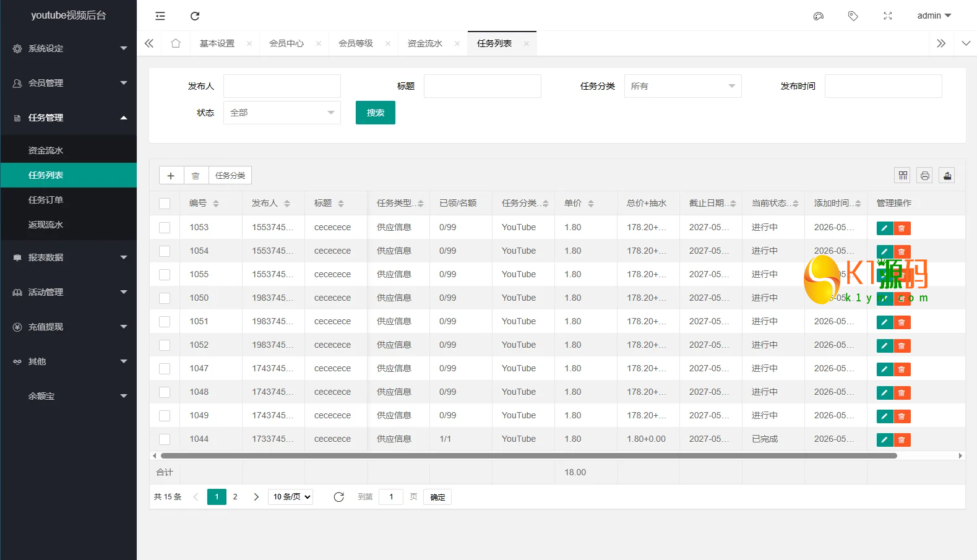Delete task 1053 with trash icon
Viewport: 977px width, 560px height.
click(x=902, y=228)
